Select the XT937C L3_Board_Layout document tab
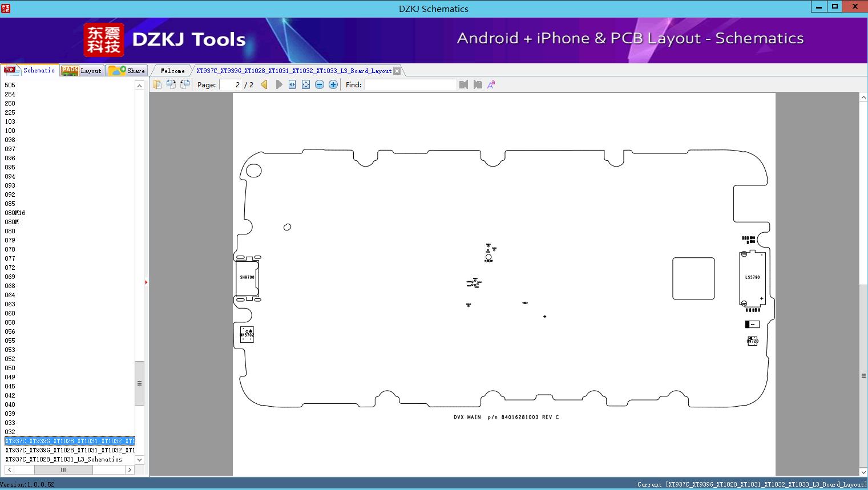This screenshot has height=490, width=868. point(294,71)
